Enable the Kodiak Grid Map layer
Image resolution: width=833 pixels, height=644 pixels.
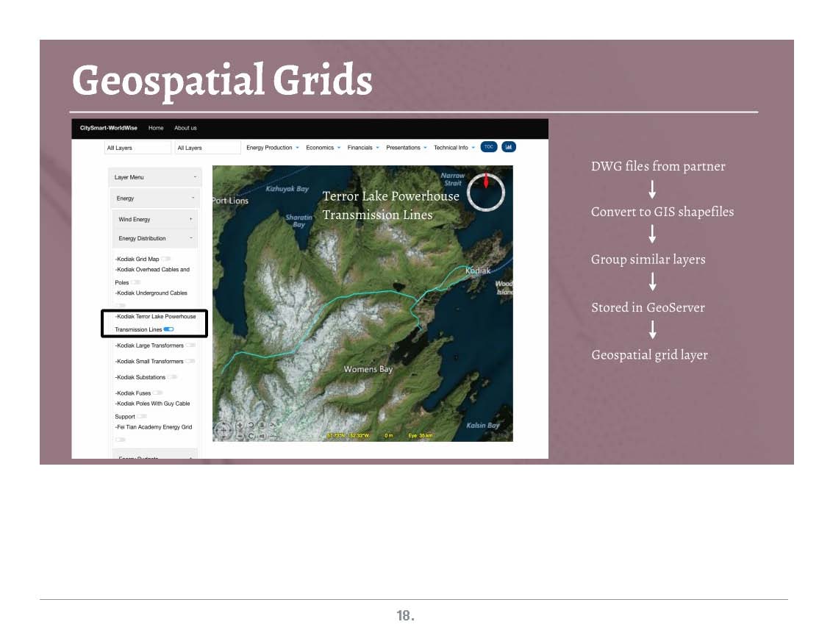(x=166, y=259)
